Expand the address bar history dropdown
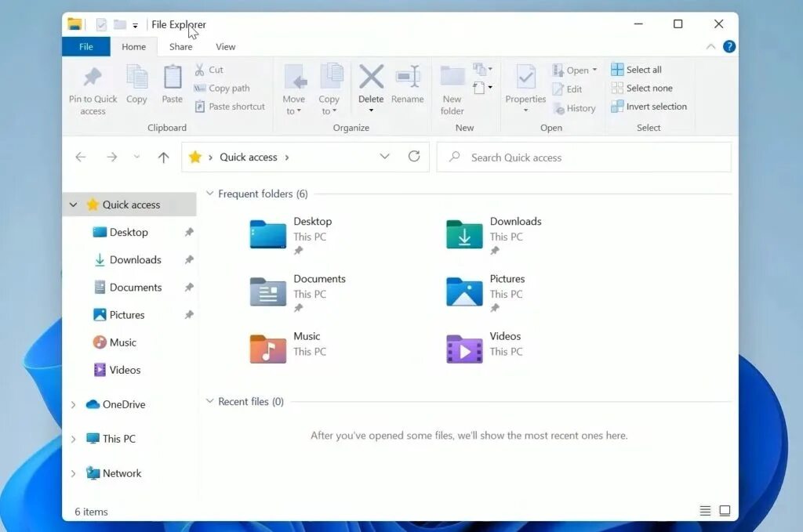The height and width of the screenshot is (532, 803). (x=384, y=157)
